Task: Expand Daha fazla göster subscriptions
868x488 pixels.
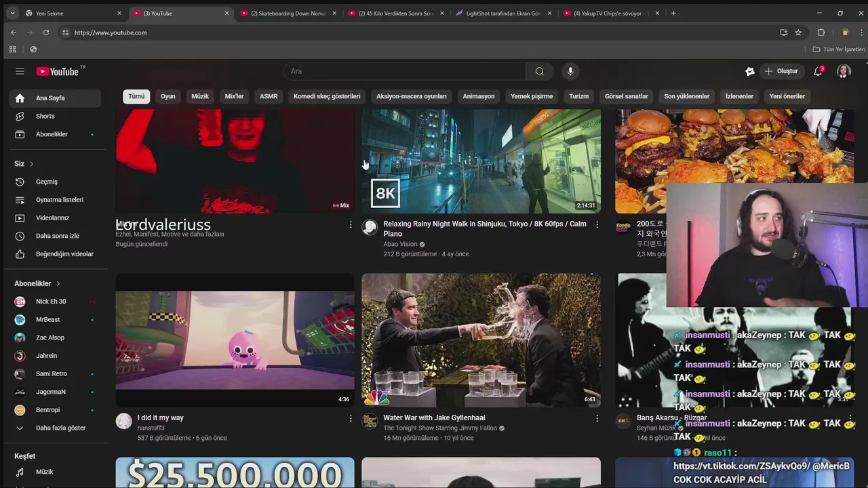Action: tap(56, 428)
